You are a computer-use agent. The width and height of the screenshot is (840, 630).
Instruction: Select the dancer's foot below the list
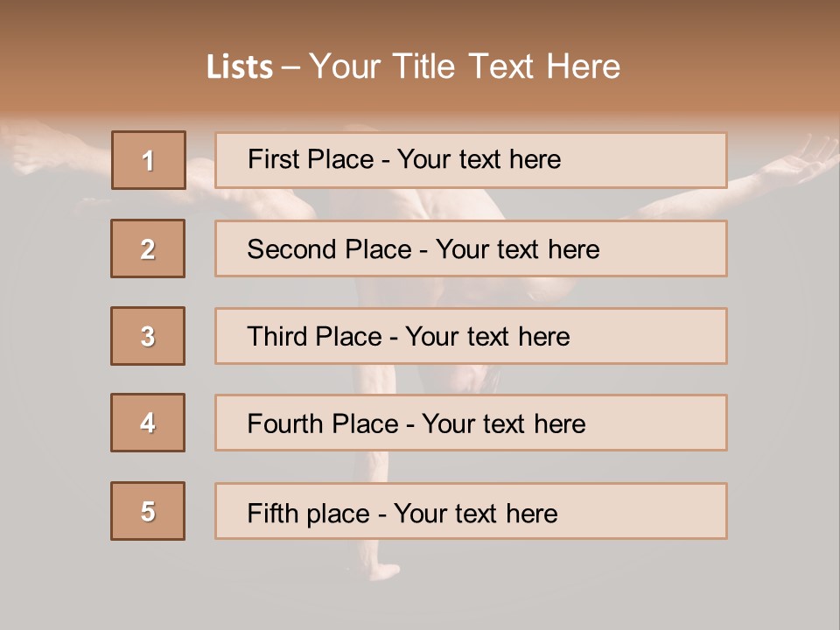383,570
